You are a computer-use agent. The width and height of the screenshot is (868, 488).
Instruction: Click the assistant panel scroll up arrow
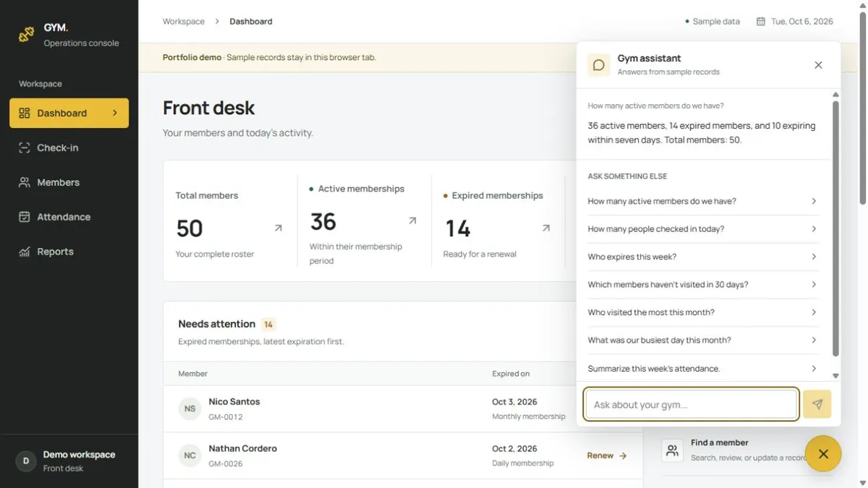pyautogui.click(x=835, y=95)
